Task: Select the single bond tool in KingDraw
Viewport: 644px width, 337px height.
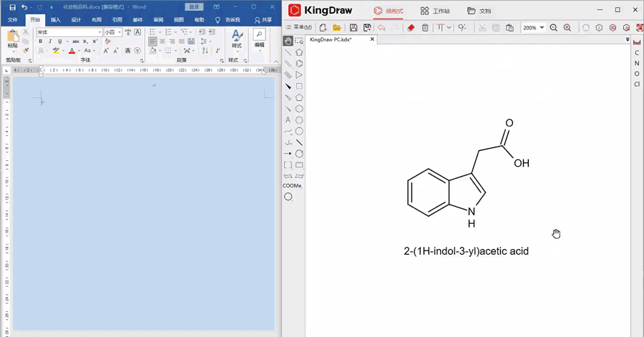Action: 288,52
